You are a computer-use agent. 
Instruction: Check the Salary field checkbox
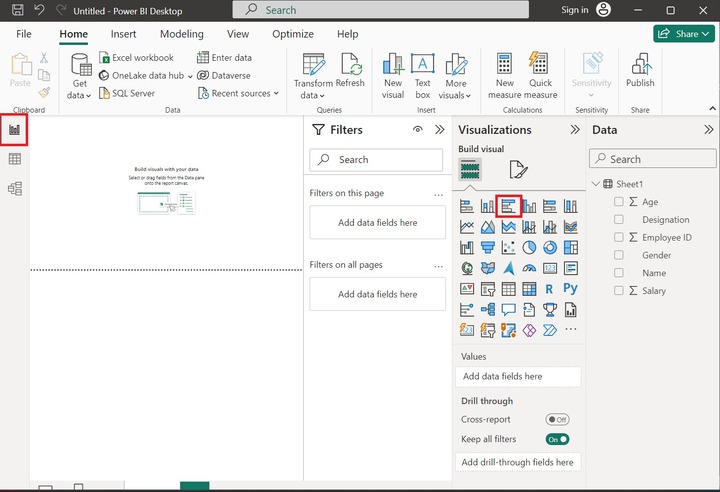point(619,291)
